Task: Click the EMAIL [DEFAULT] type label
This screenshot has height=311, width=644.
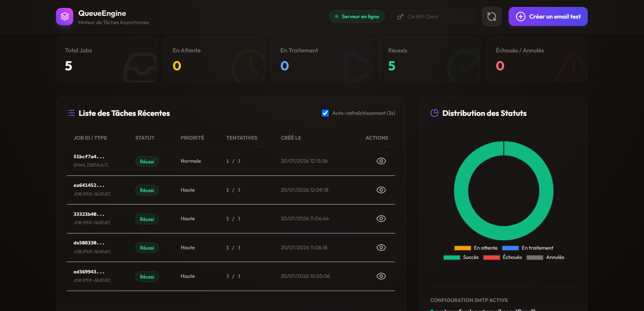Action: coord(91,165)
